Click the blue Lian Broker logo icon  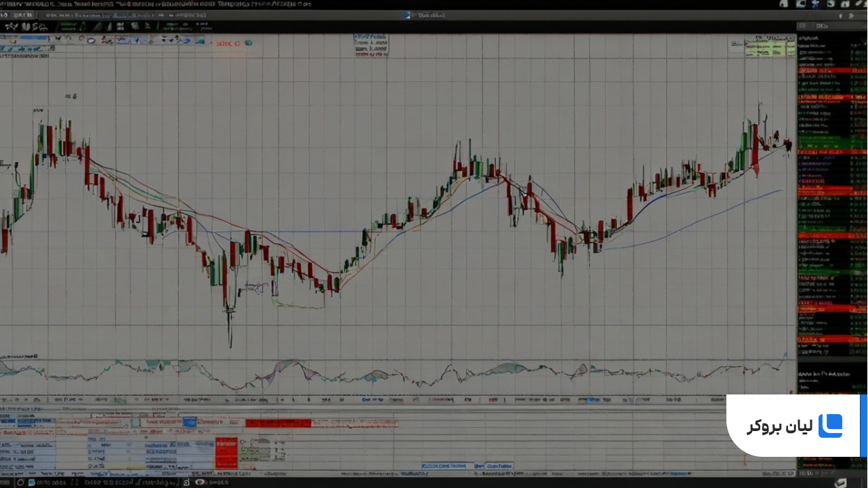(830, 426)
